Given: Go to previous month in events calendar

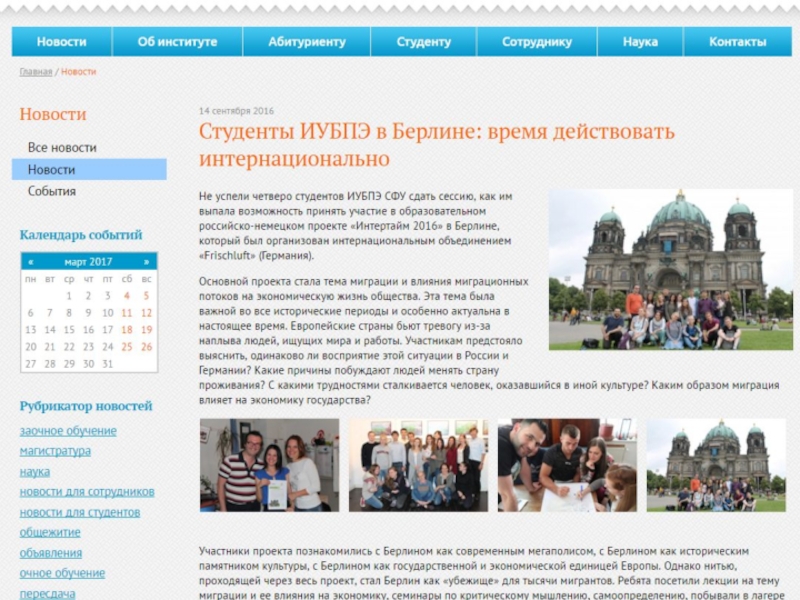Looking at the screenshot, I should pos(30,262).
